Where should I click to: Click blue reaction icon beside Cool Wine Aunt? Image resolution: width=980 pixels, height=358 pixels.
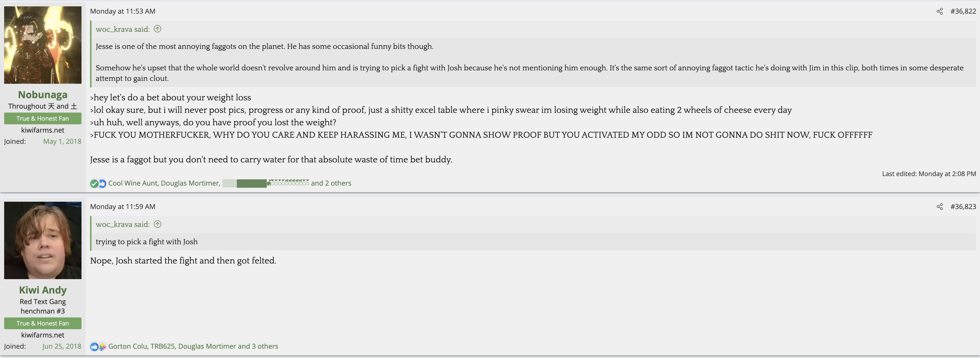[102, 184]
